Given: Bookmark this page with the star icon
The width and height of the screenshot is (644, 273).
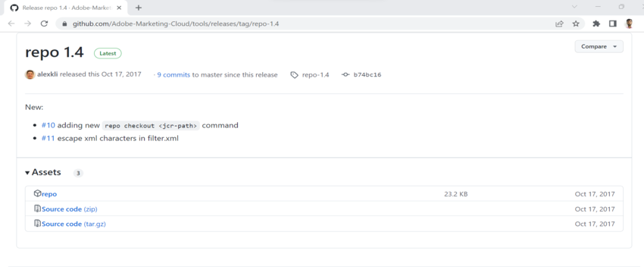Looking at the screenshot, I should pos(576,24).
